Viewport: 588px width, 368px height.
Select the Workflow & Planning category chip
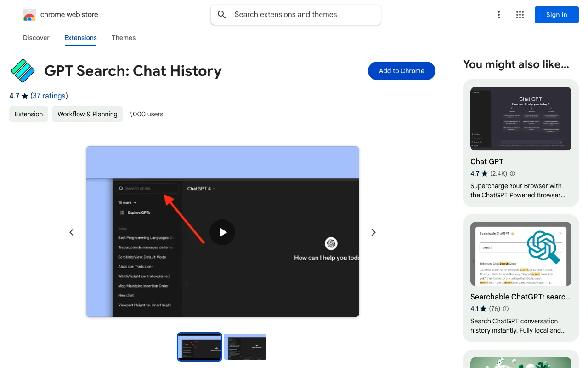click(87, 114)
